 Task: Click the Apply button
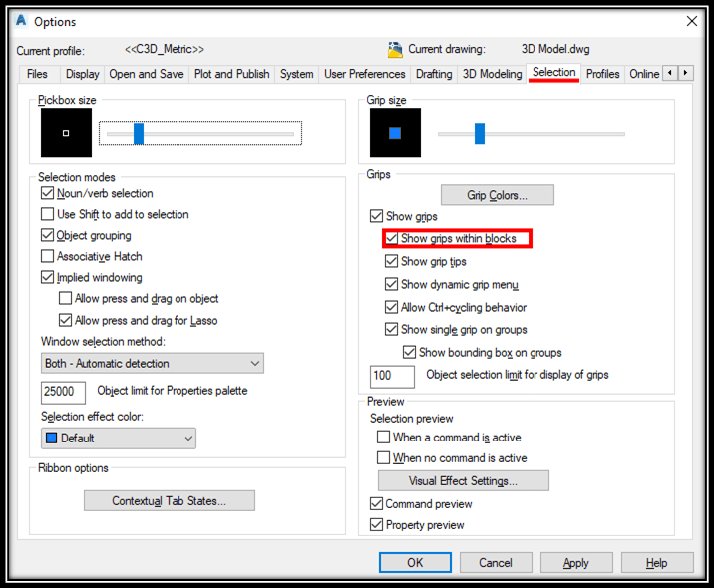(x=576, y=562)
